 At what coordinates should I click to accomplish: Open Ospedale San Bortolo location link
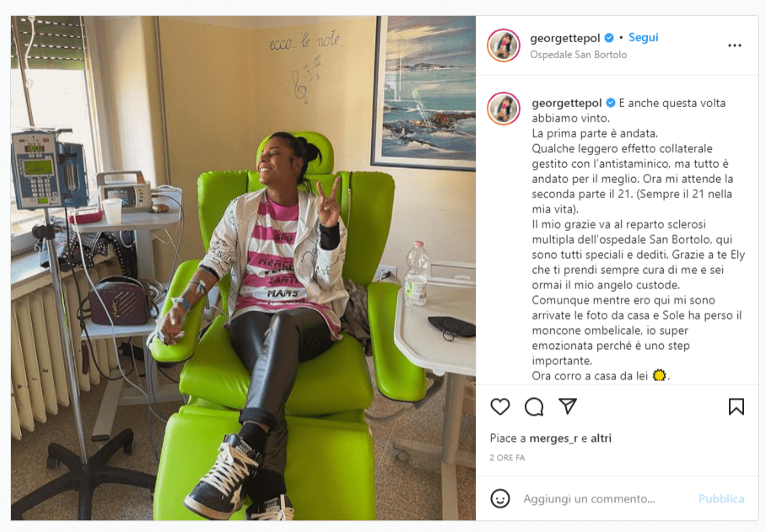point(579,55)
